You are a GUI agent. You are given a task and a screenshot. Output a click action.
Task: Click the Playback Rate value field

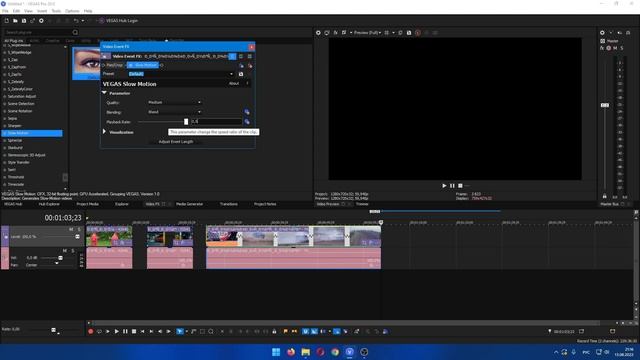click(x=216, y=122)
